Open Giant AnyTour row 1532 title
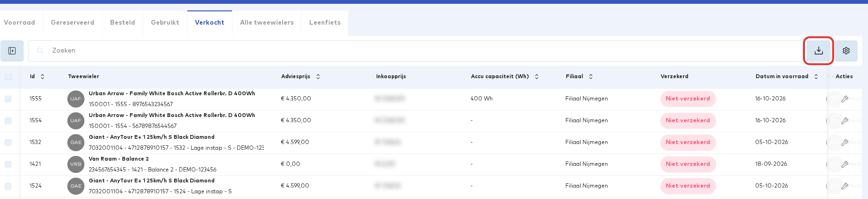 [152, 137]
